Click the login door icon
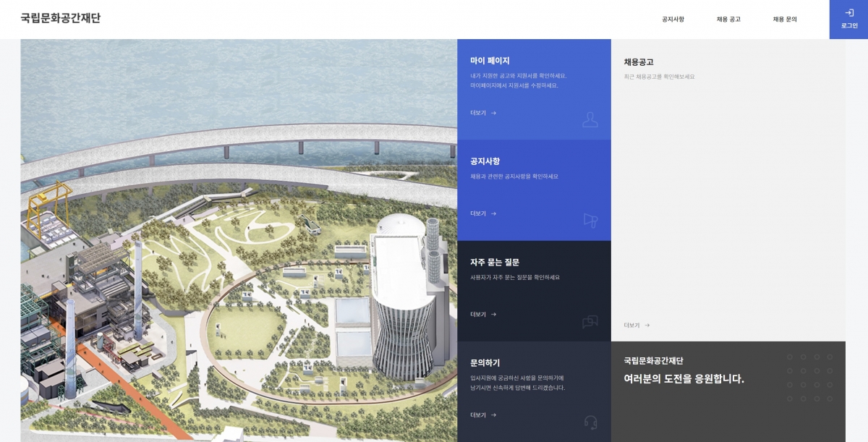Screen dimensions: 868x442 [849, 12]
